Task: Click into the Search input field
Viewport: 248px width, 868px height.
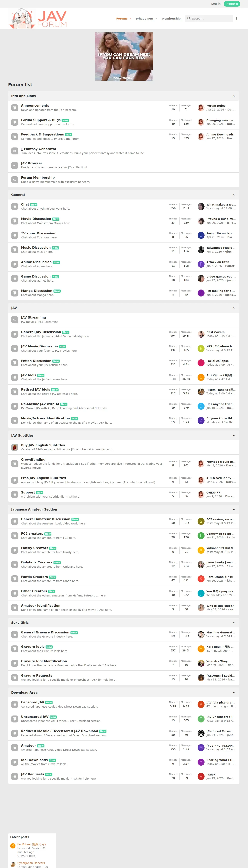Action: click(212, 19)
